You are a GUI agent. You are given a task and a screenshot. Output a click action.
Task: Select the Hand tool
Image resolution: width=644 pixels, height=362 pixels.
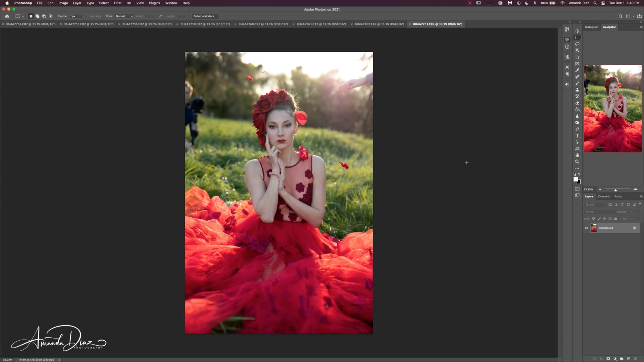[x=577, y=155]
